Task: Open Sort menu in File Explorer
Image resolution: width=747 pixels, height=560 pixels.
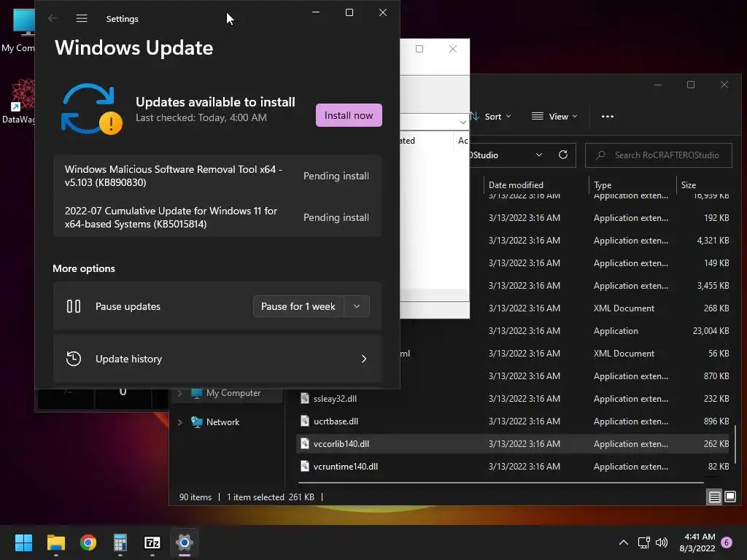Action: 491,116
